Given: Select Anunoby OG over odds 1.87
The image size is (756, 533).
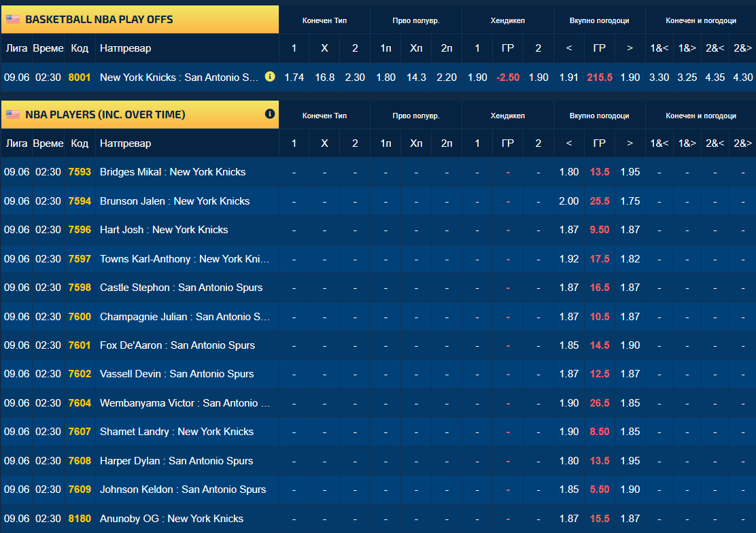Looking at the screenshot, I should coord(630,519).
